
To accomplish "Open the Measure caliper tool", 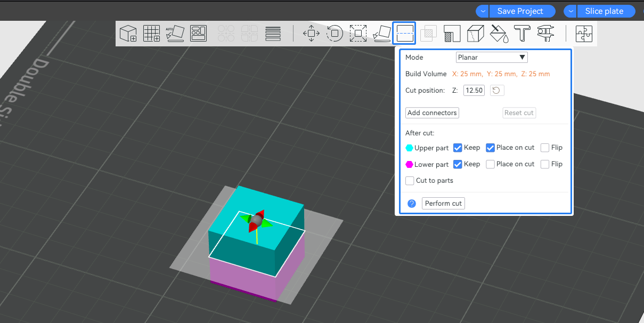I will click(x=545, y=34).
